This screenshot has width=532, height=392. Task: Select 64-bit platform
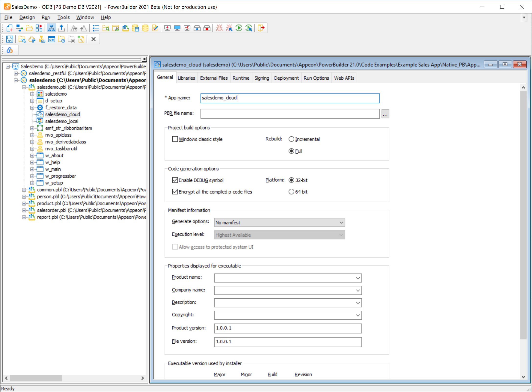pyautogui.click(x=291, y=192)
